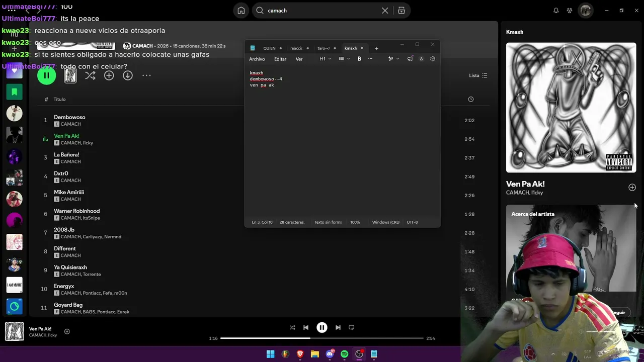This screenshot has width=644, height=362.
Task: Open the Browse icon beside the search bar
Action: 401,11
